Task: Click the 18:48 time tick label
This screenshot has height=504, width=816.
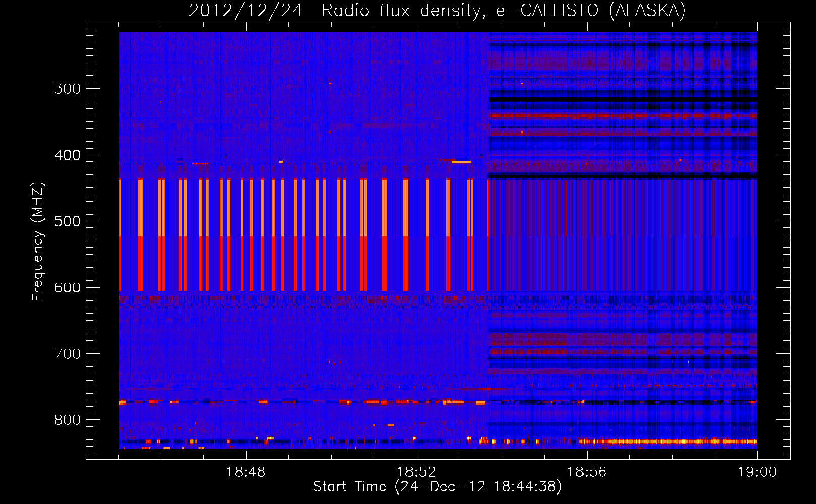Action: (x=246, y=472)
